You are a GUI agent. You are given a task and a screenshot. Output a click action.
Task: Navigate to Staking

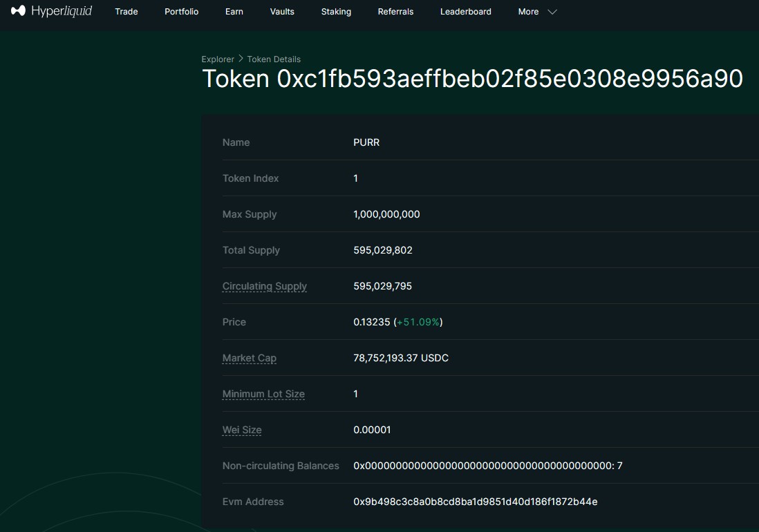(336, 12)
